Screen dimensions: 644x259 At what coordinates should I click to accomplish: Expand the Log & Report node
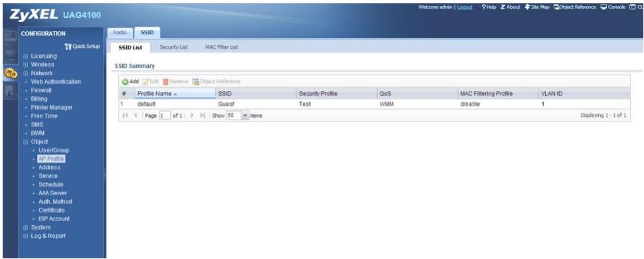25,236
